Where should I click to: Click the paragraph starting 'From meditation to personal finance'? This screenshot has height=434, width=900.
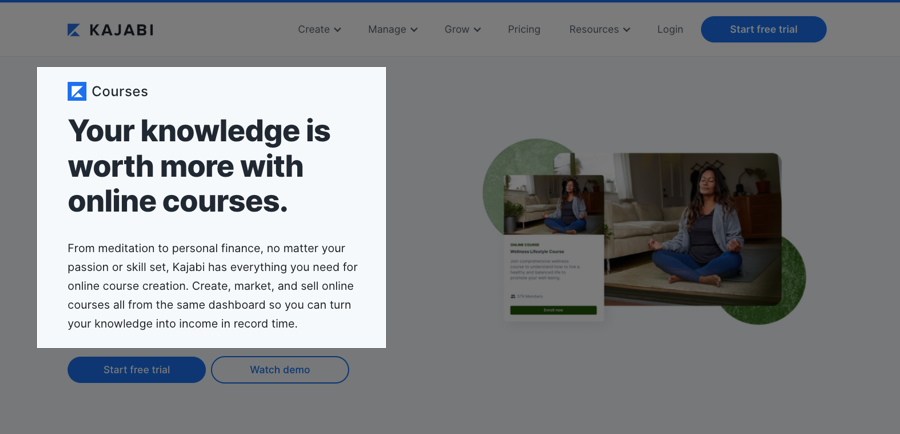pos(212,286)
